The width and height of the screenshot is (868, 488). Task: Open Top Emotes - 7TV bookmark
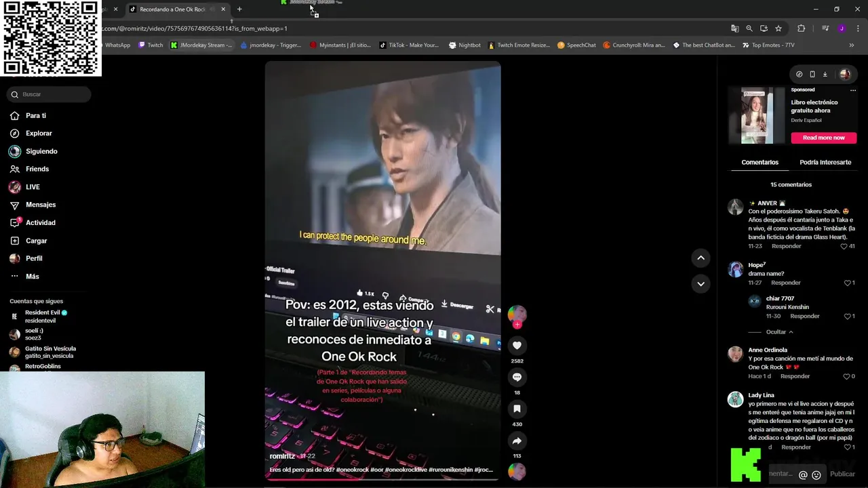pos(768,45)
